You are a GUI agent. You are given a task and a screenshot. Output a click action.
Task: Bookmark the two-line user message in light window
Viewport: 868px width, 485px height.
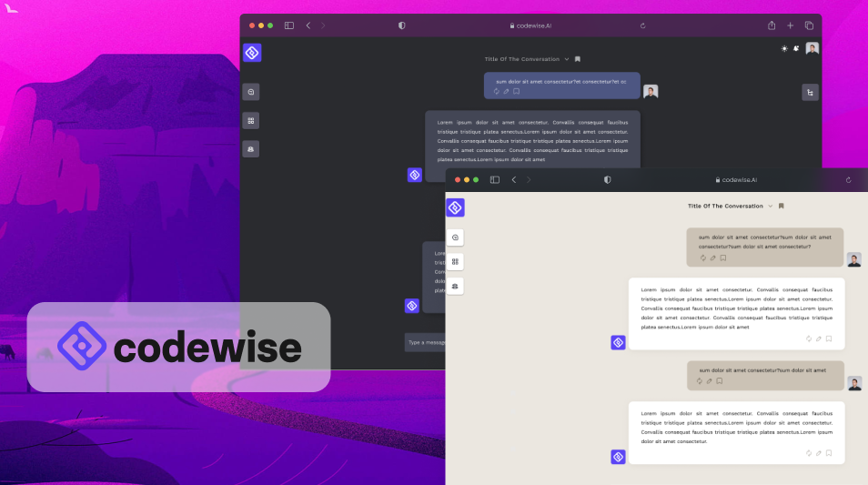723,258
